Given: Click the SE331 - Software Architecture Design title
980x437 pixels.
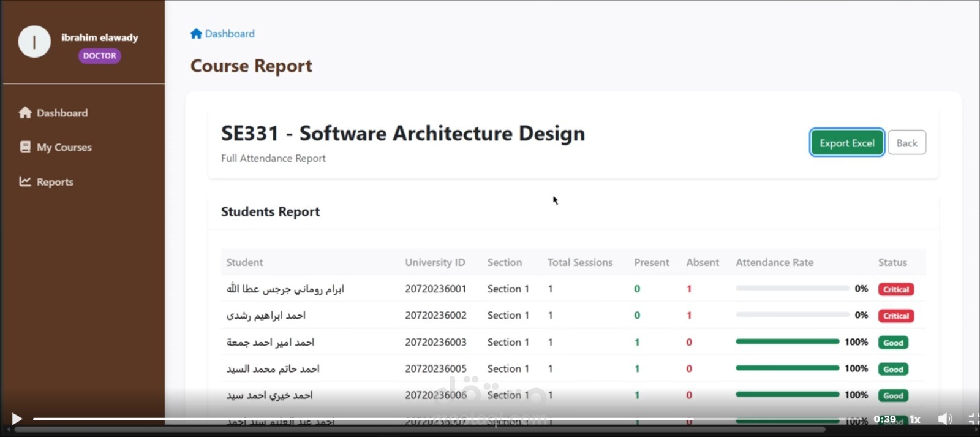Looking at the screenshot, I should point(403,133).
